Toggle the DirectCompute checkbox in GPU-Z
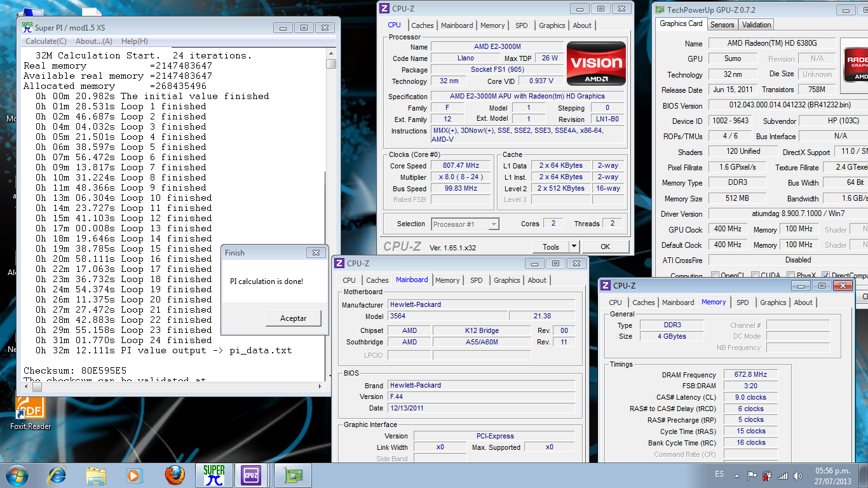 pyautogui.click(x=825, y=276)
